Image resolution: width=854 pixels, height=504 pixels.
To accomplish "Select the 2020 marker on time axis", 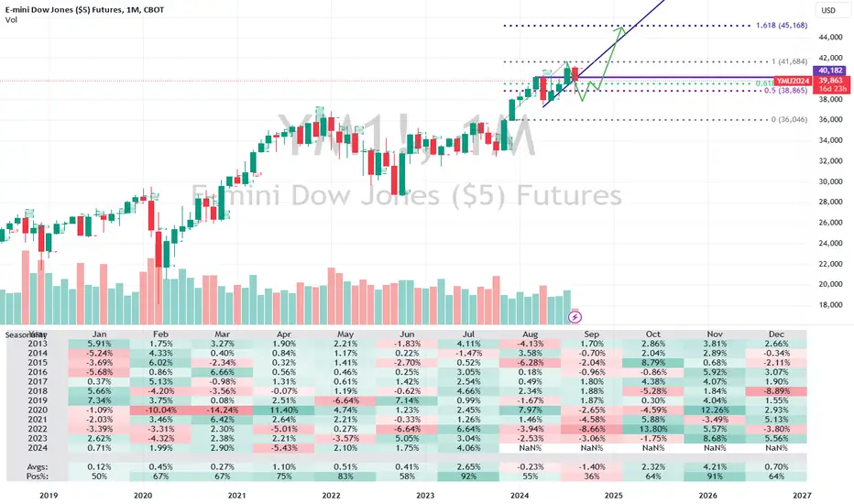I will coord(143,495).
